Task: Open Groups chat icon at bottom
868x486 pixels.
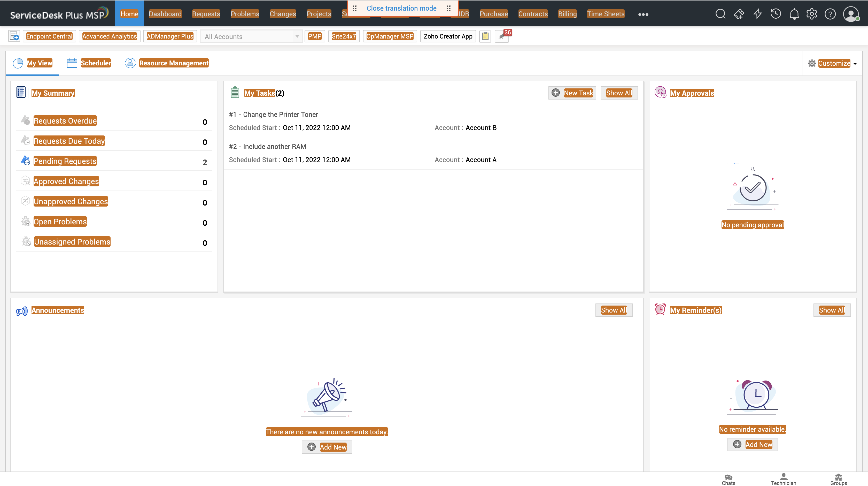Action: point(838,479)
